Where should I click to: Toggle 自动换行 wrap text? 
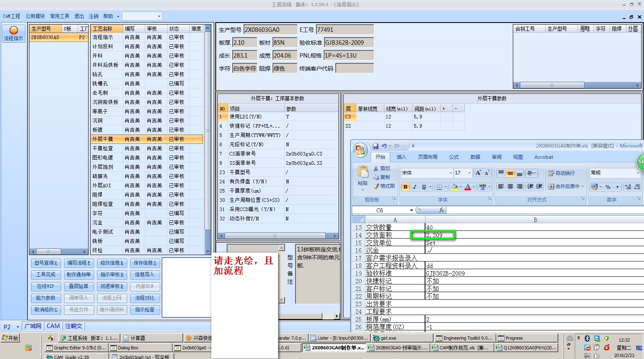561,173
